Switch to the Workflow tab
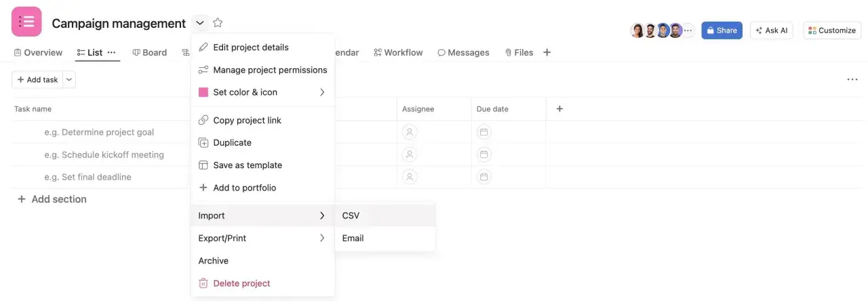The height and width of the screenshot is (301, 868). click(x=398, y=52)
